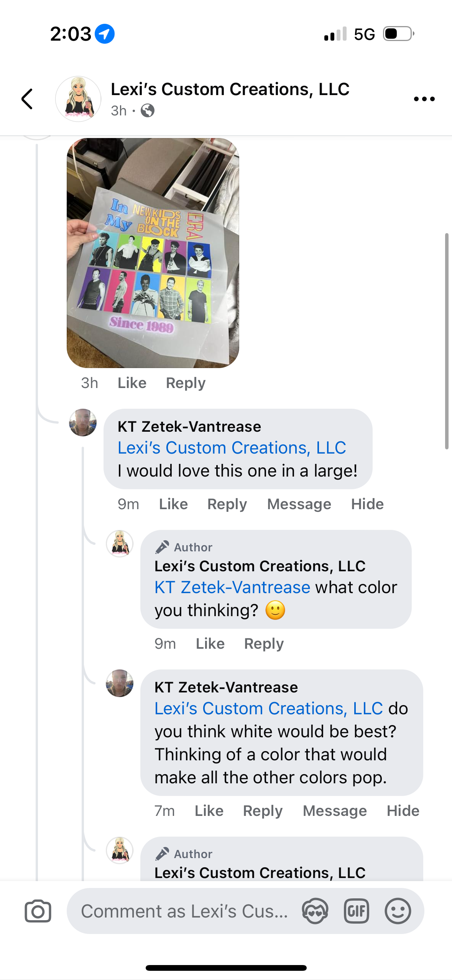Hide the "love this one in a large" comment
Viewport: 452px width, 980px height.
point(367,504)
